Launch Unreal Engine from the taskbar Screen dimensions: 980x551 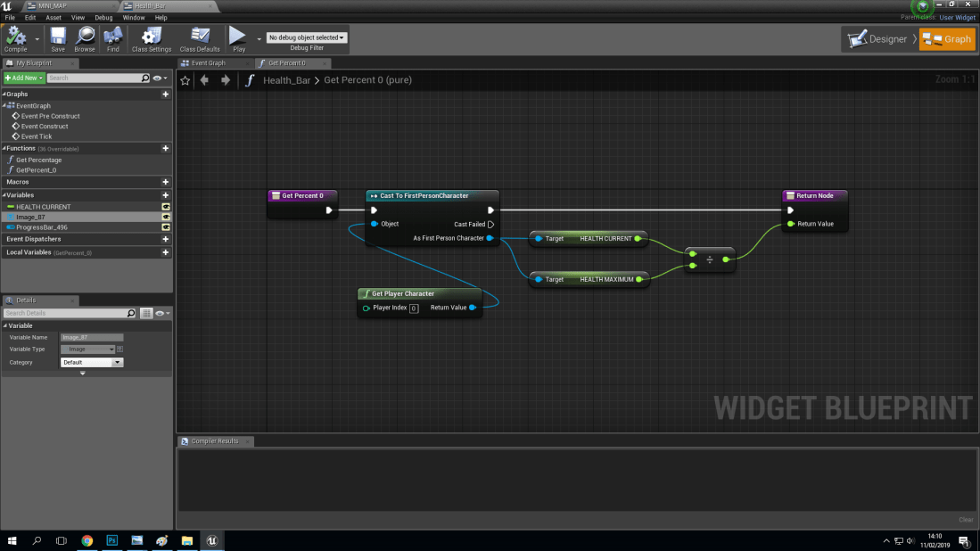point(212,540)
